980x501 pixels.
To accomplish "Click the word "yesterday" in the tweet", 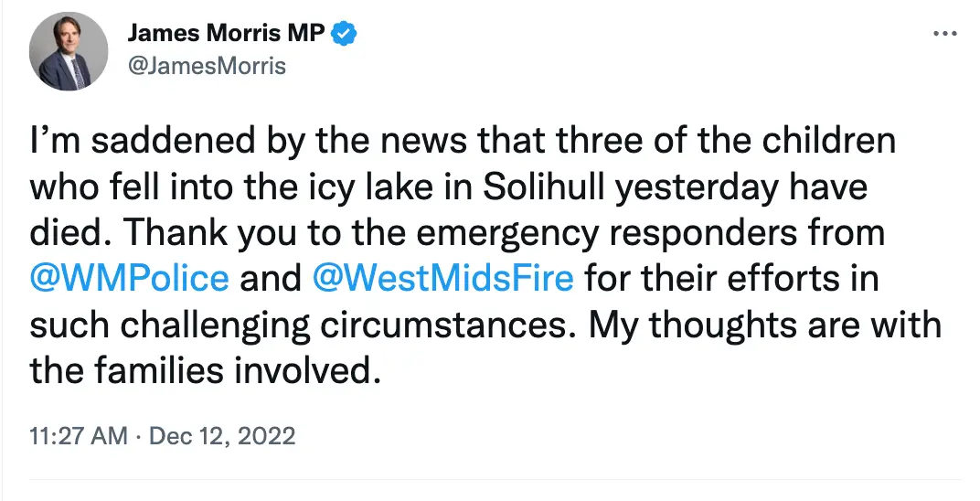I will click(695, 187).
